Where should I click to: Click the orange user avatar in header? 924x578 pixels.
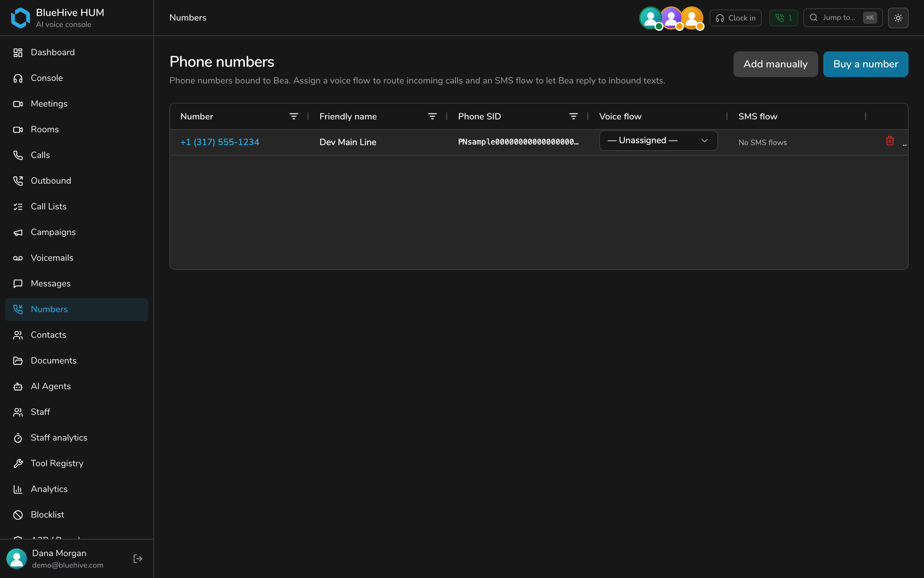[691, 18]
